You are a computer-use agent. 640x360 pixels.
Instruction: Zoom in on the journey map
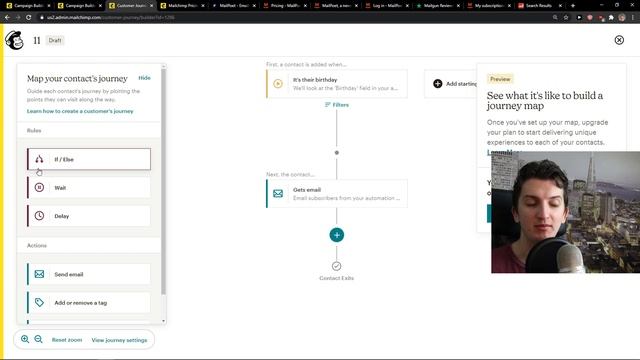point(25,339)
